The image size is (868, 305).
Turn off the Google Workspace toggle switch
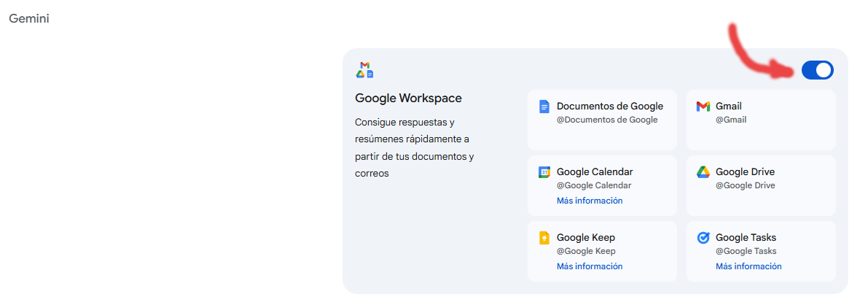pyautogui.click(x=817, y=71)
